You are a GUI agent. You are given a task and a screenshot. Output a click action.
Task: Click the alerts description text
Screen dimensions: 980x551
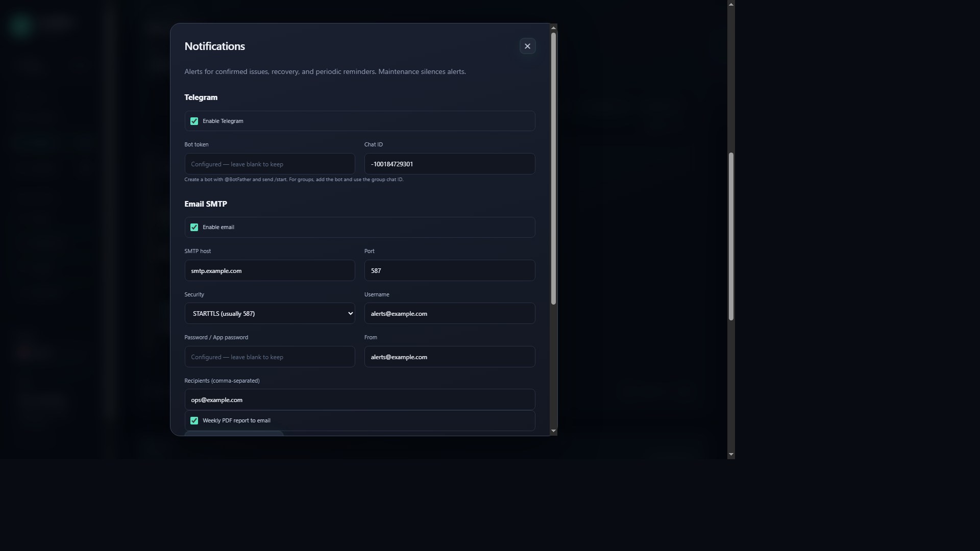325,71
